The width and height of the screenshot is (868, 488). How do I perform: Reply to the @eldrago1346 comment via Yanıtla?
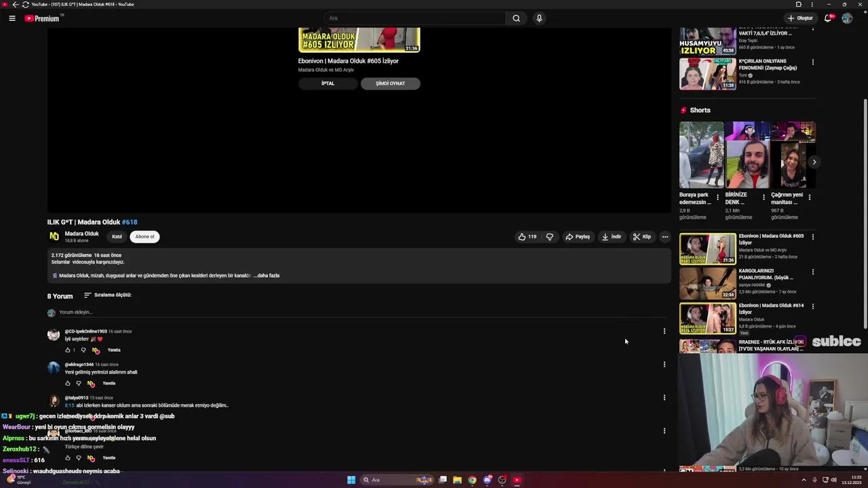point(108,384)
